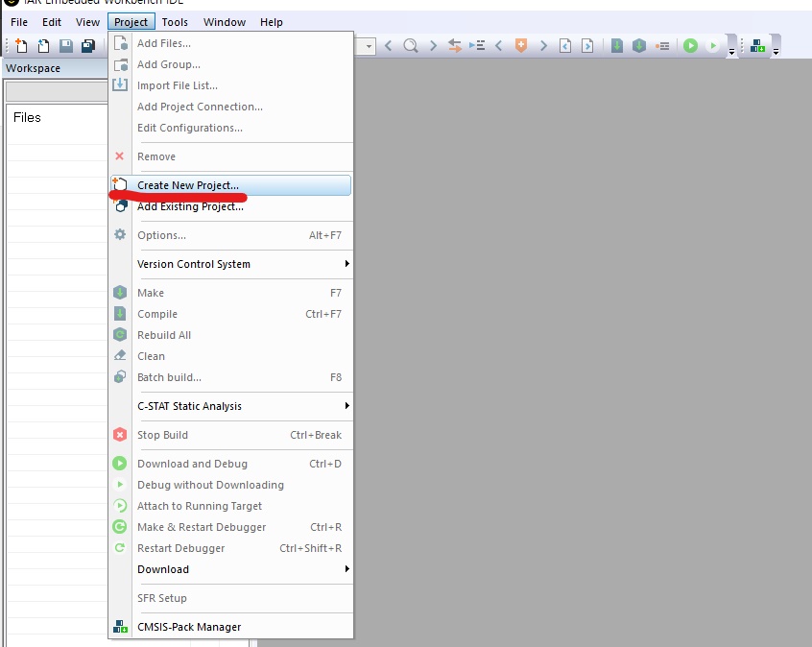Click the Save All toolbar icon
Viewport: 812px width, 647px height.
[88, 45]
